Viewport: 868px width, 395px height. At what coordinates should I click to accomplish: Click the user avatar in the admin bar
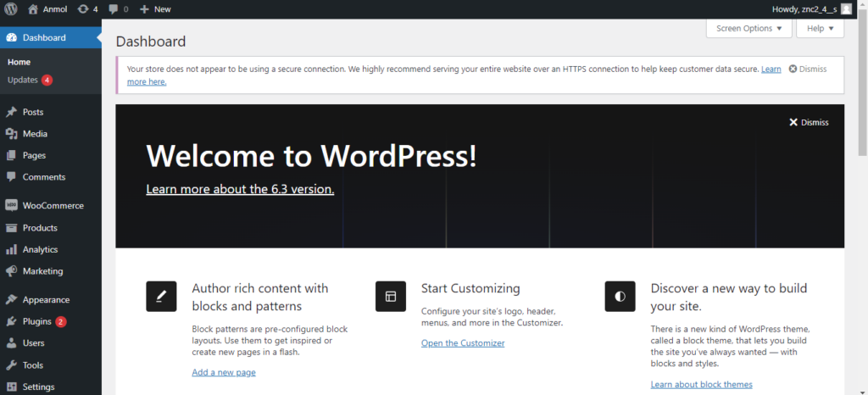(x=846, y=8)
